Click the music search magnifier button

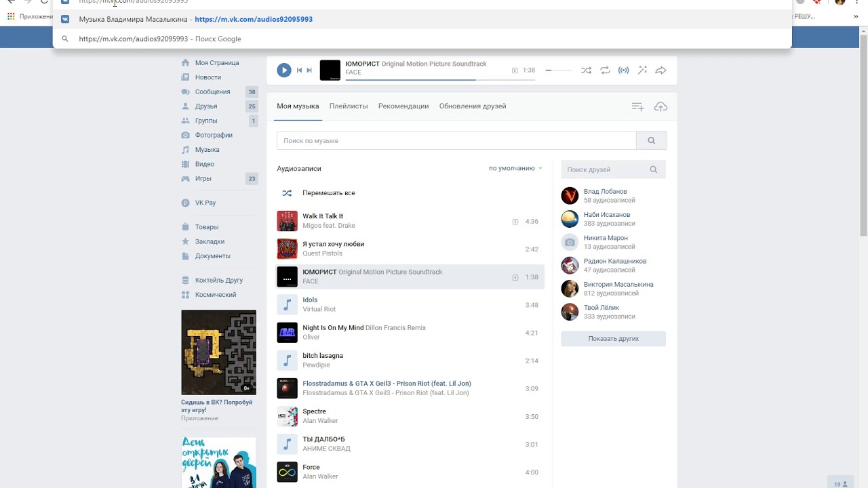click(x=652, y=140)
